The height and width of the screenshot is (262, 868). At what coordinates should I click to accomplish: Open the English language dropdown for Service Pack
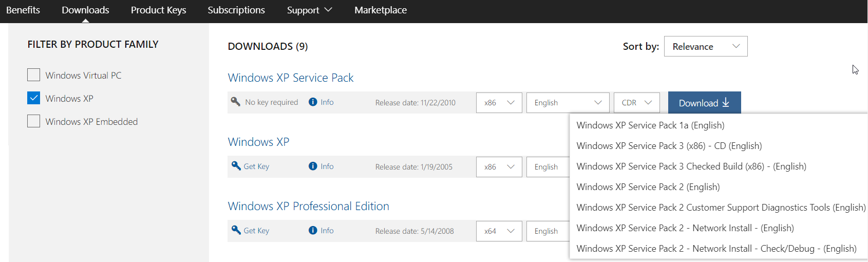[x=568, y=103]
